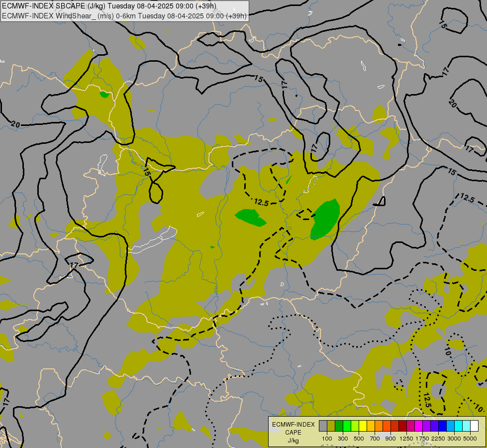Viewport: 487px width, 448px height.
Task: Click the white swatch at legend end
Action: click(x=474, y=426)
